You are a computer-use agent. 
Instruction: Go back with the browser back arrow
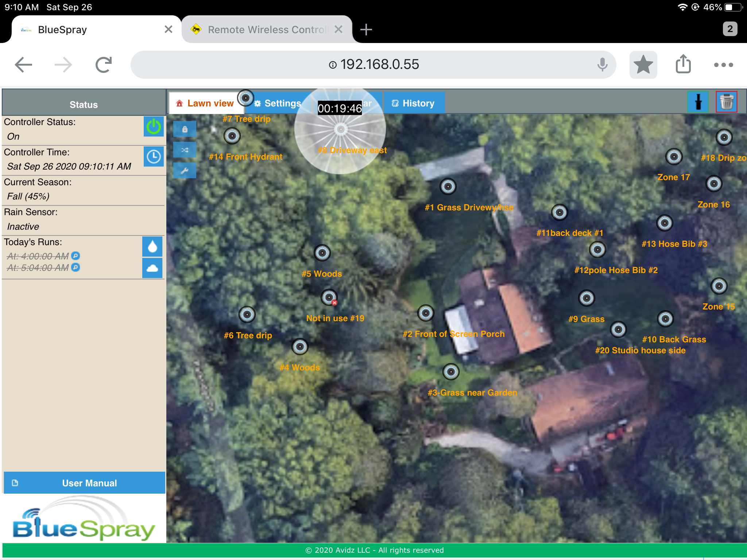23,65
